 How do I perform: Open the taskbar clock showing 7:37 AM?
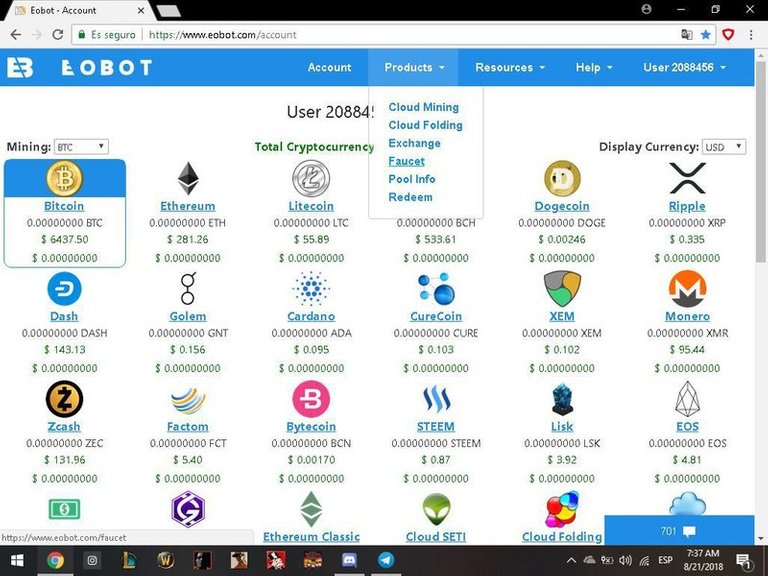pyautogui.click(x=703, y=560)
